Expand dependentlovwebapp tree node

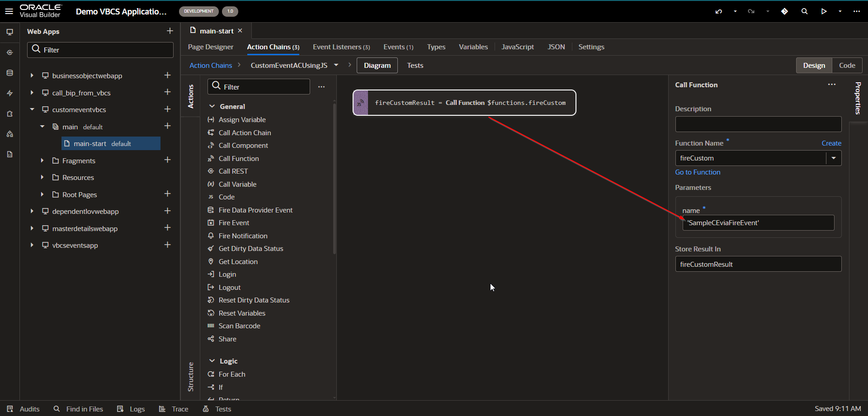click(x=32, y=211)
